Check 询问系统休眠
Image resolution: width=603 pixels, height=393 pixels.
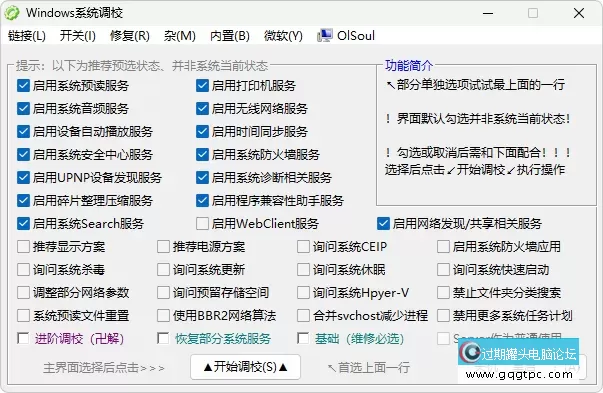click(x=303, y=270)
